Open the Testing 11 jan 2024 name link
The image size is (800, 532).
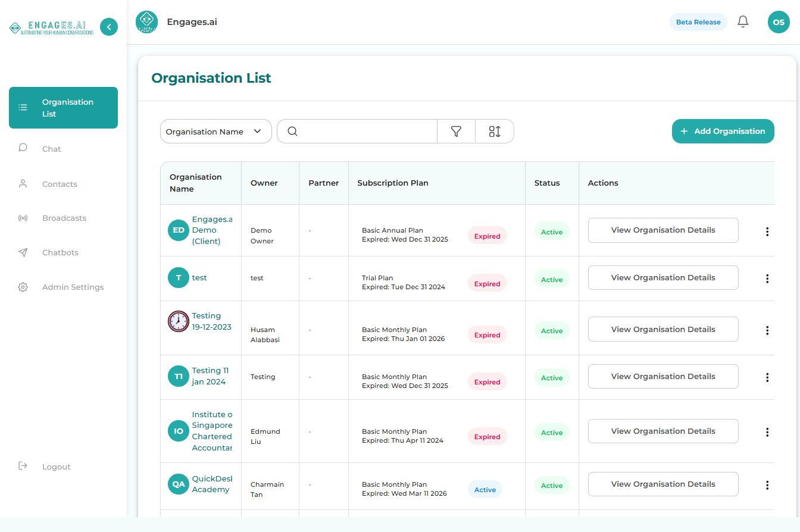210,376
